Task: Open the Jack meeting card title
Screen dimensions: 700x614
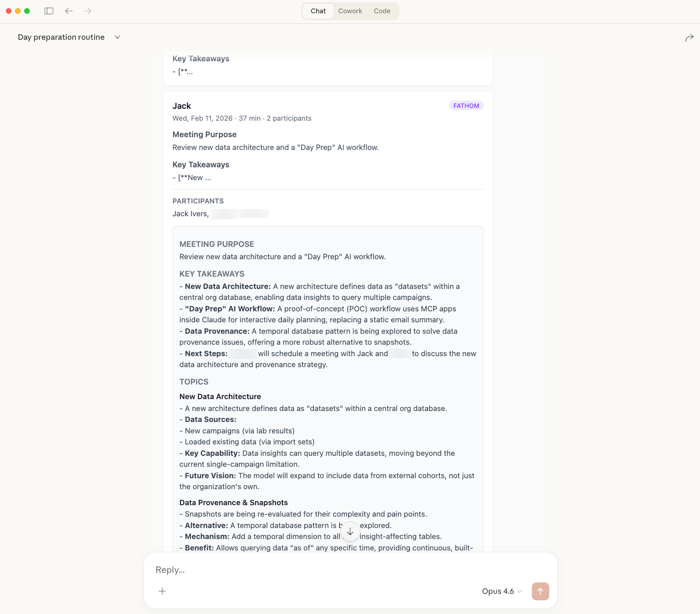Action: pos(182,106)
